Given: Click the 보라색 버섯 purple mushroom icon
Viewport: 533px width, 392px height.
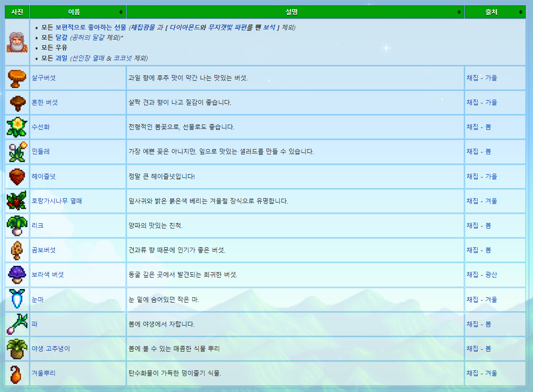Looking at the screenshot, I should (17, 275).
